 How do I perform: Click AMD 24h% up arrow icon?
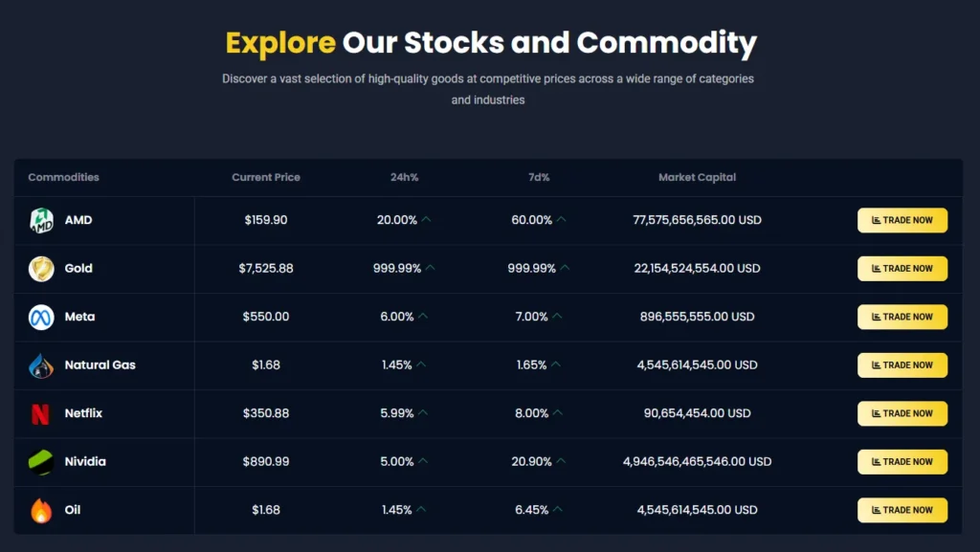(x=427, y=220)
